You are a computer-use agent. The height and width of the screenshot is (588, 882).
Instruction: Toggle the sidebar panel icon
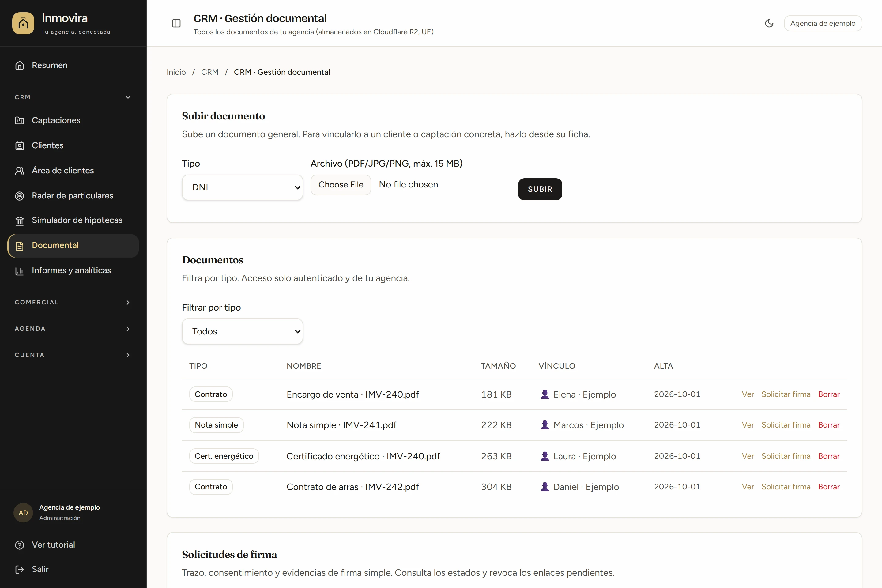point(176,23)
